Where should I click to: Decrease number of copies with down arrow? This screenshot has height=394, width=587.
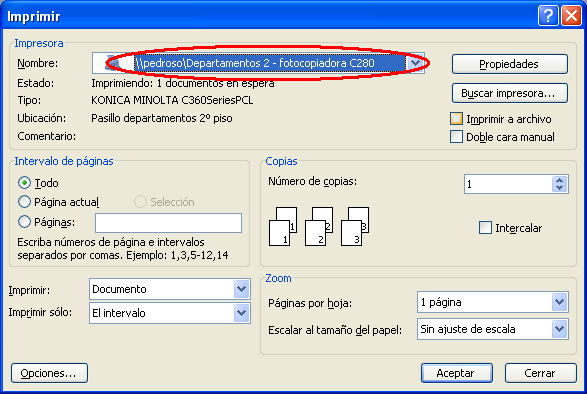click(x=559, y=188)
